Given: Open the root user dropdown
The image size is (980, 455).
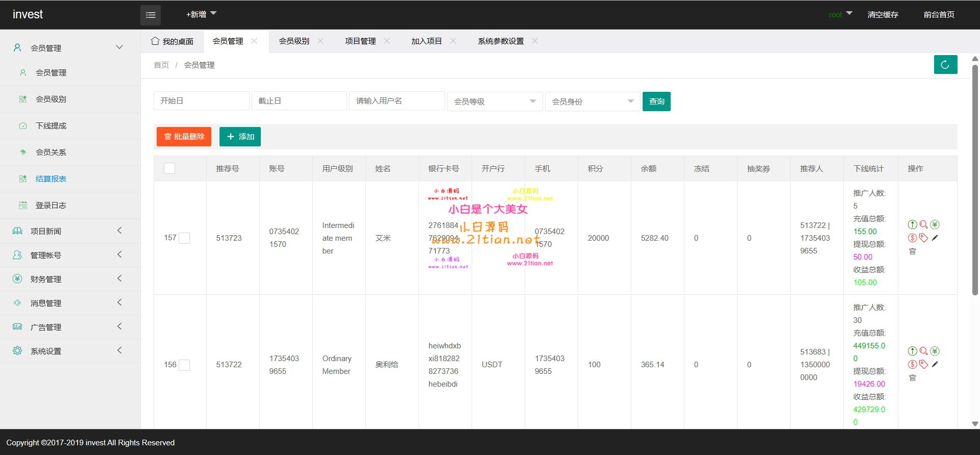Looking at the screenshot, I should (x=841, y=14).
